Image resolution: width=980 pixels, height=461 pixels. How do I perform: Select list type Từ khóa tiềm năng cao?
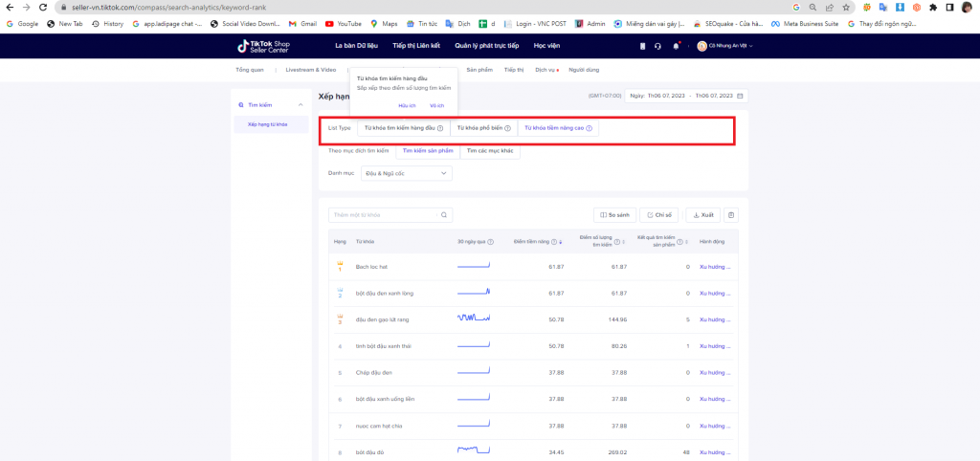tap(558, 128)
